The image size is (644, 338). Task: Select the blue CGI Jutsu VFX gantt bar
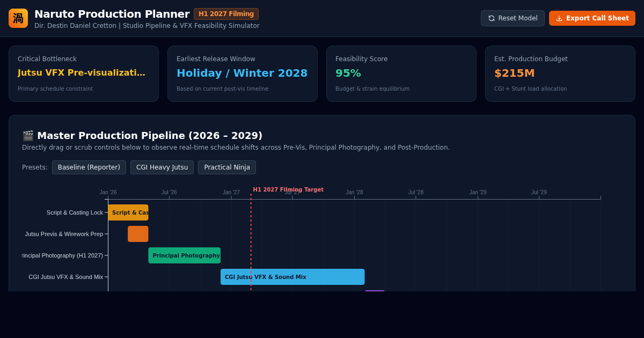[x=292, y=277]
